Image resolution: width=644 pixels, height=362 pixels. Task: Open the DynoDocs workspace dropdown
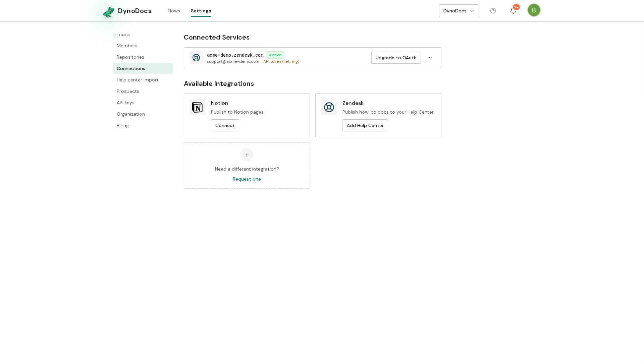[459, 11]
